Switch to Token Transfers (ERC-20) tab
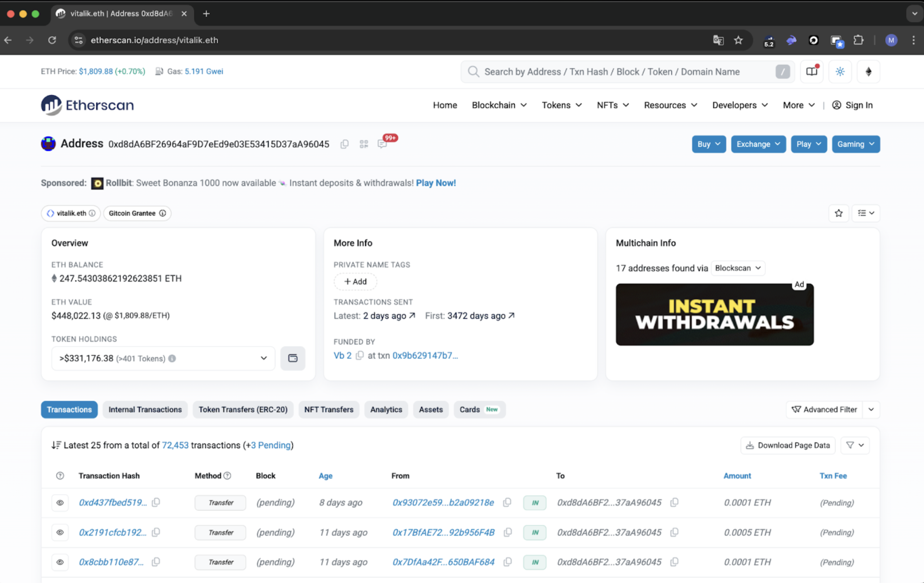The height and width of the screenshot is (583, 924). coord(243,409)
